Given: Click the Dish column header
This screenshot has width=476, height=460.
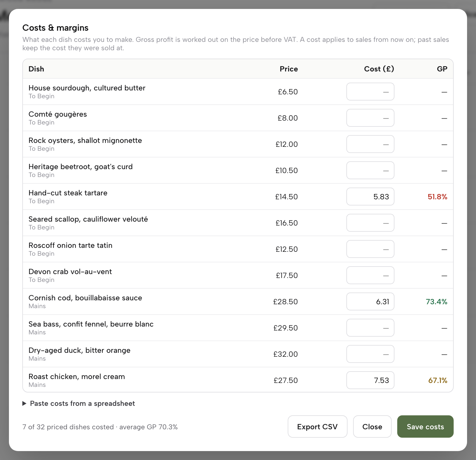Looking at the screenshot, I should pyautogui.click(x=36, y=69).
